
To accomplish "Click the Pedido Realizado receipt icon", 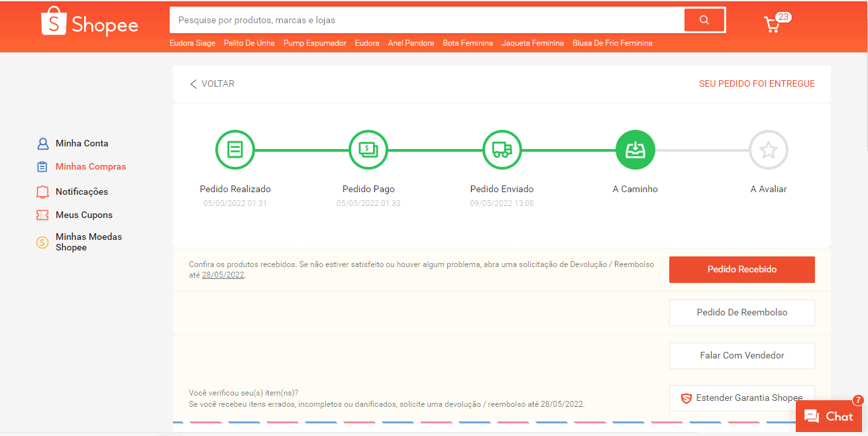I will pyautogui.click(x=235, y=150).
